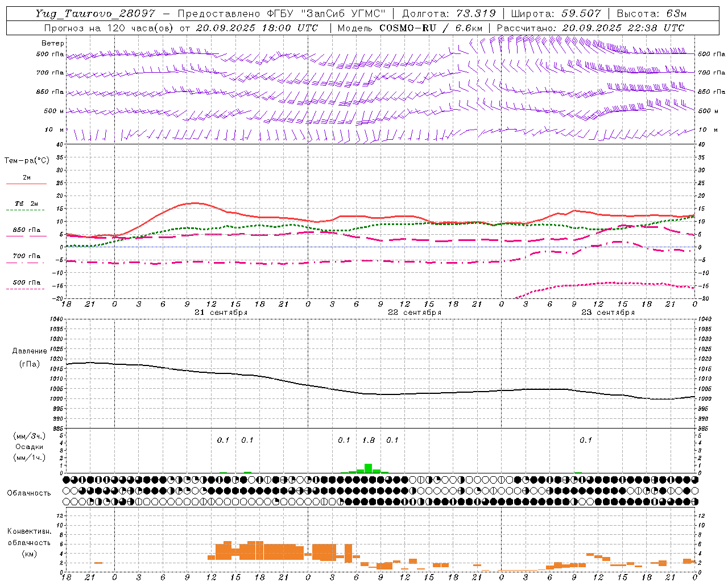Click the 21 сентября date label

click(221, 313)
